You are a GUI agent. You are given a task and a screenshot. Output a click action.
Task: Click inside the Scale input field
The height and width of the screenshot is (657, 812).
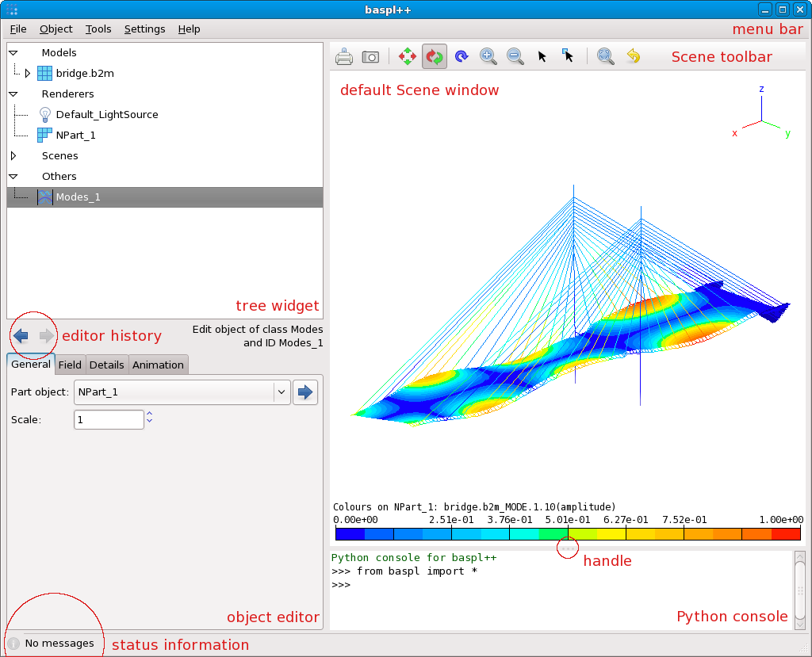pos(109,419)
